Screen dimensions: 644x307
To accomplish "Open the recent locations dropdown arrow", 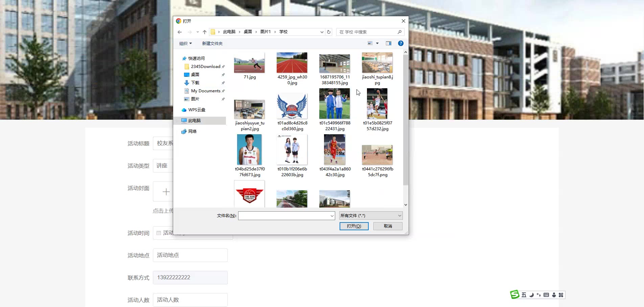I will 198,32.
